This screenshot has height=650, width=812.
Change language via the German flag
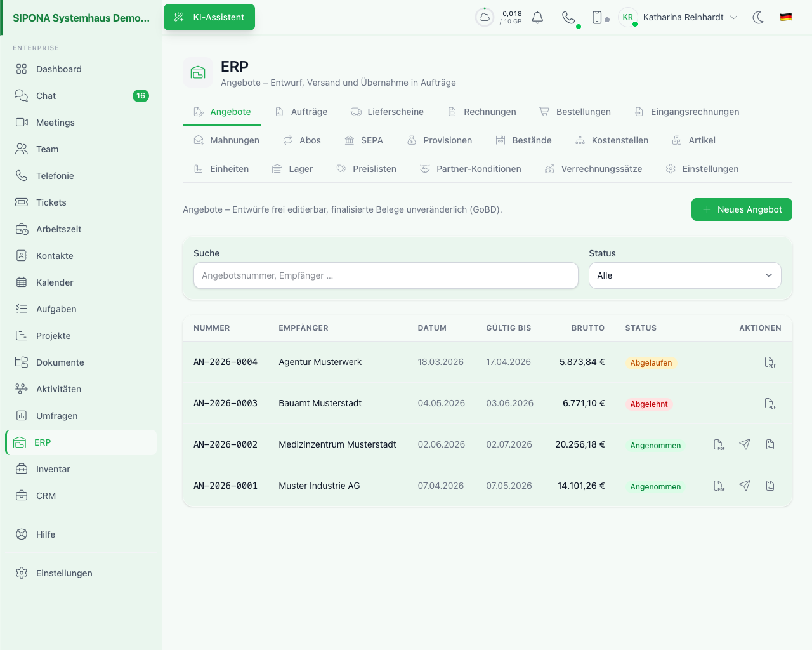click(786, 17)
